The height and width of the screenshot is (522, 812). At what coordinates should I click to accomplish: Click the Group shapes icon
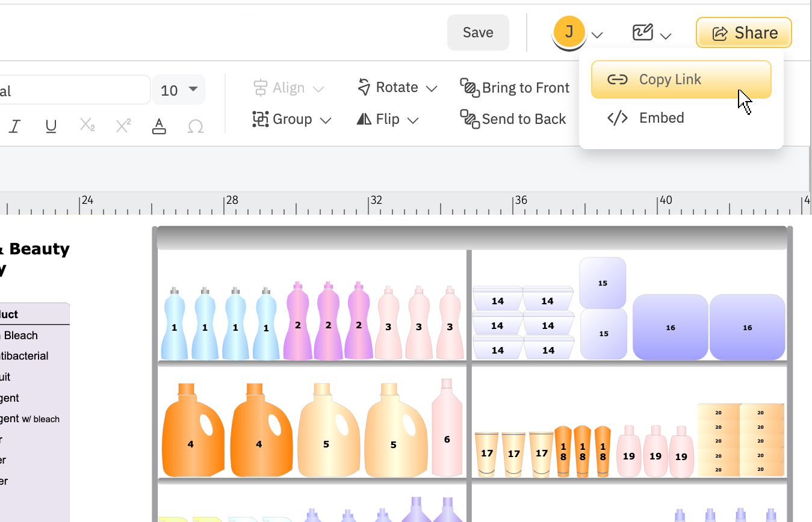point(260,118)
